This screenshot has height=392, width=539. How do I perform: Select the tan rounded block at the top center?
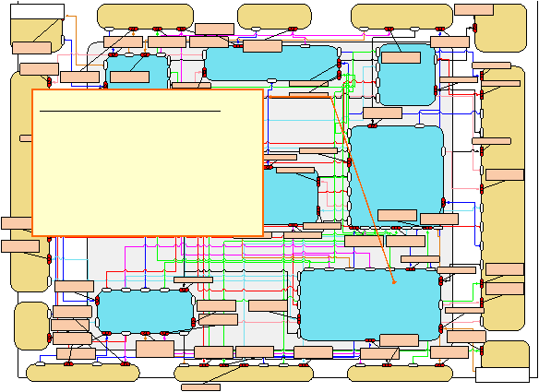pyautogui.click(x=274, y=17)
